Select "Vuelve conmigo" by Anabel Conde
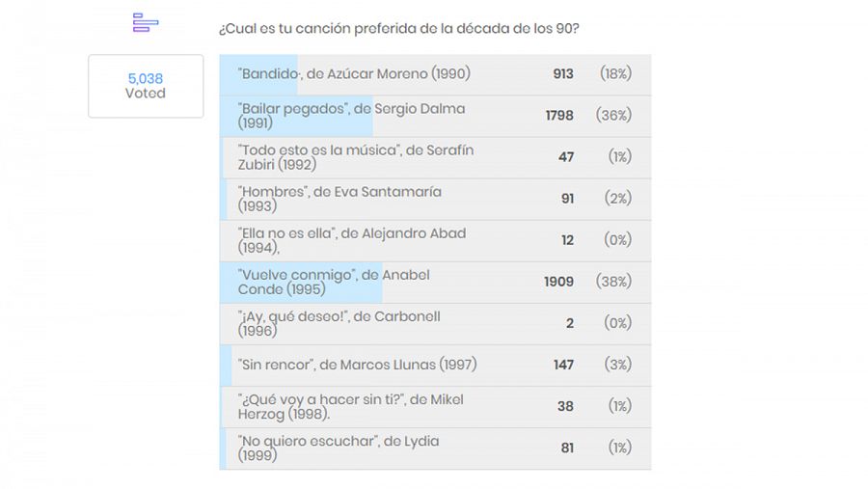Viewport: 868px width, 489px height. coord(334,282)
